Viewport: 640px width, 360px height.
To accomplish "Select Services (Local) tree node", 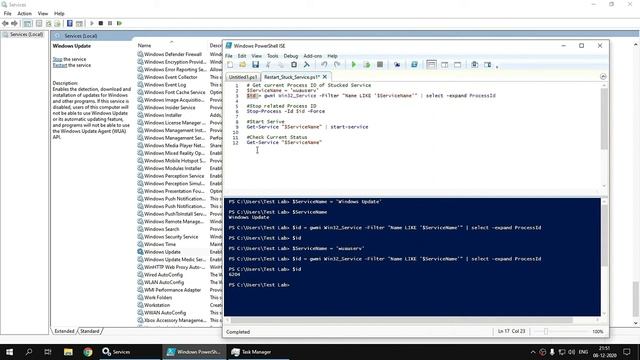I will pos(27,34).
